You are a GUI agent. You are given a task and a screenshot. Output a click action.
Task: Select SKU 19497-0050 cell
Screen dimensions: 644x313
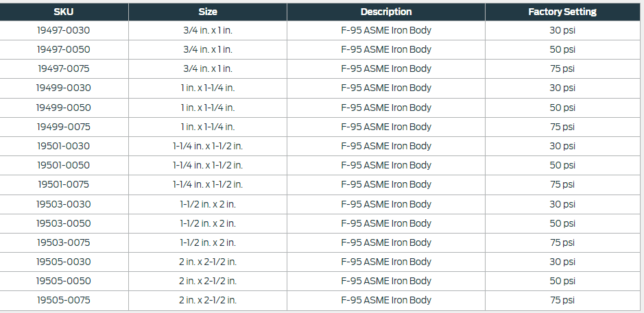click(64, 49)
